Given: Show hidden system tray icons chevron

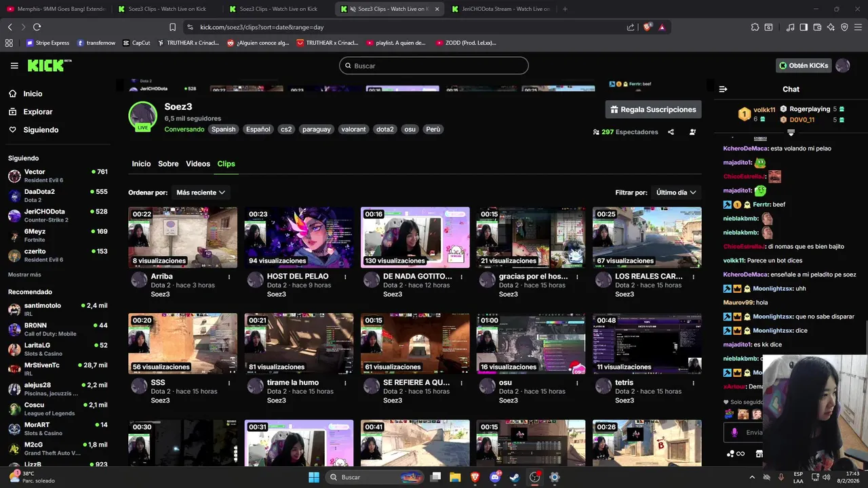Looking at the screenshot, I should coord(752,477).
